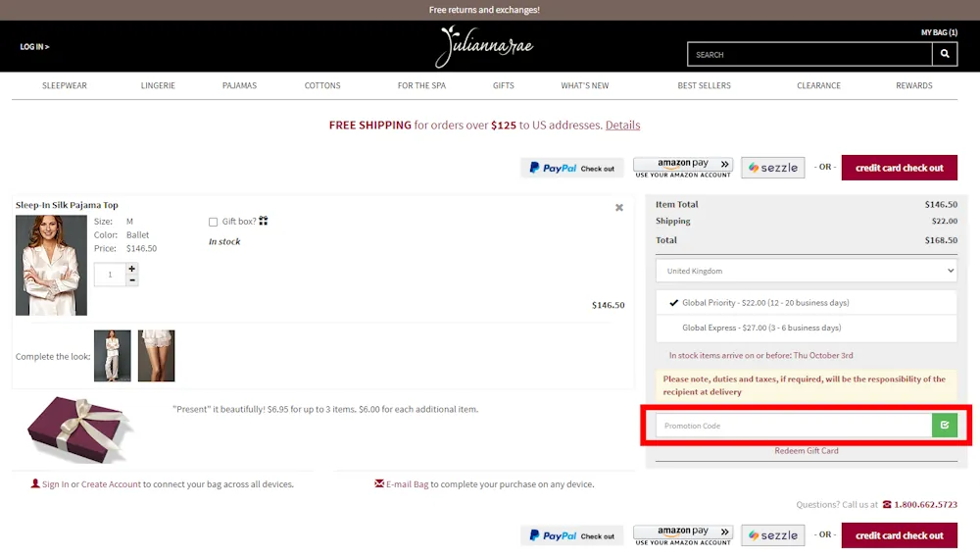Click the free shipping Details link

tap(622, 125)
